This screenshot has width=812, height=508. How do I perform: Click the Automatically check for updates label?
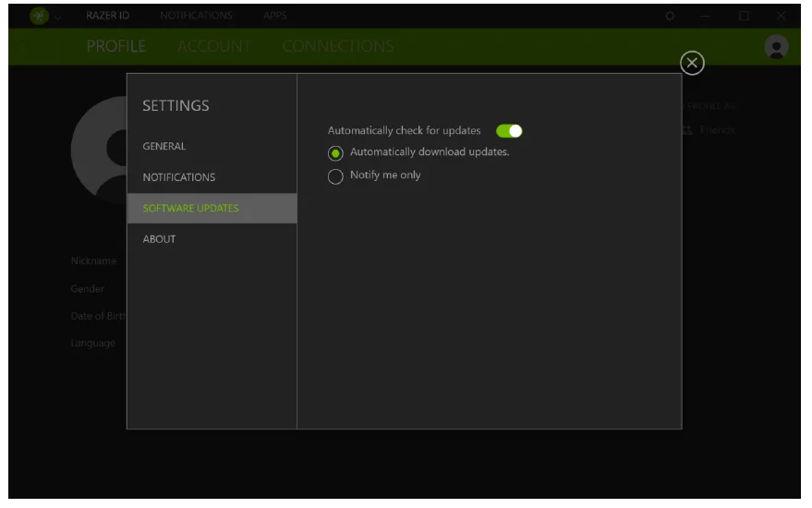(404, 131)
